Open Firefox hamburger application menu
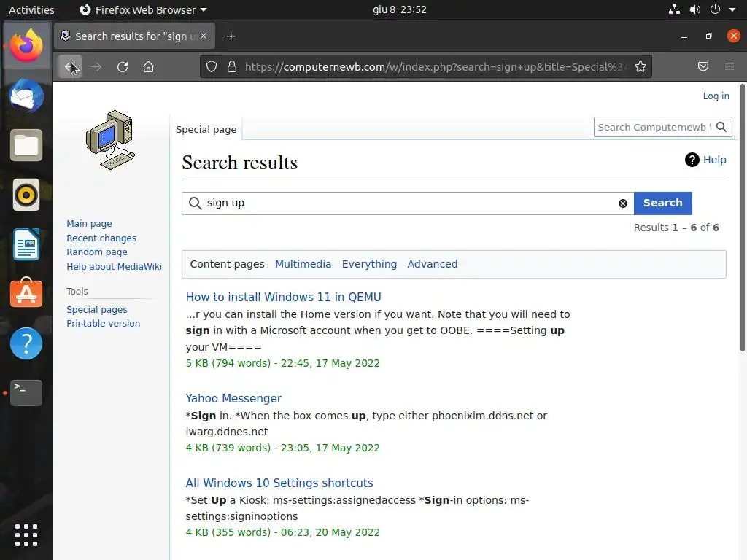747x560 pixels. point(729,66)
